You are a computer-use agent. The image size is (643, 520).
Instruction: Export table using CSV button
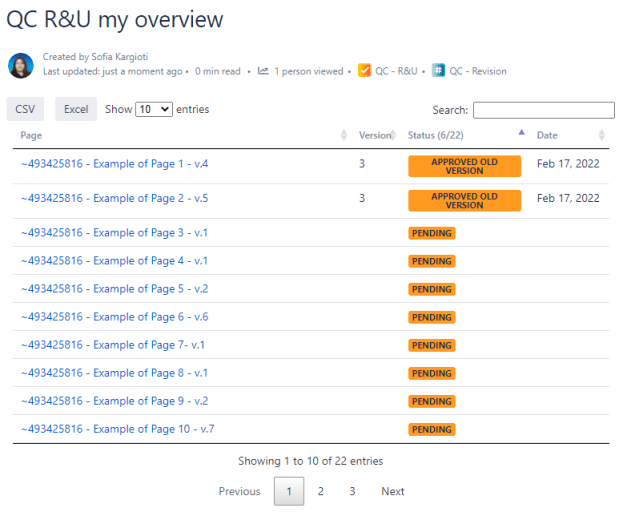[x=25, y=109]
